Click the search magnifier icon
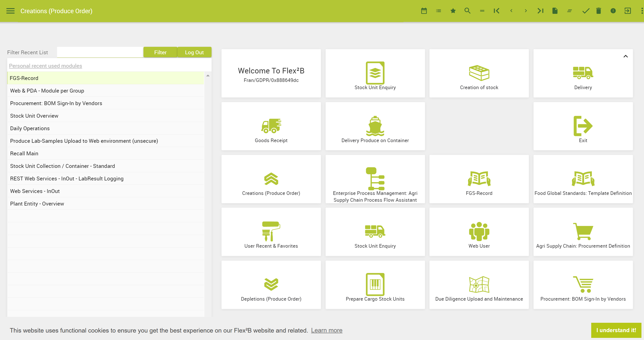The width and height of the screenshot is (644, 340). tap(468, 11)
